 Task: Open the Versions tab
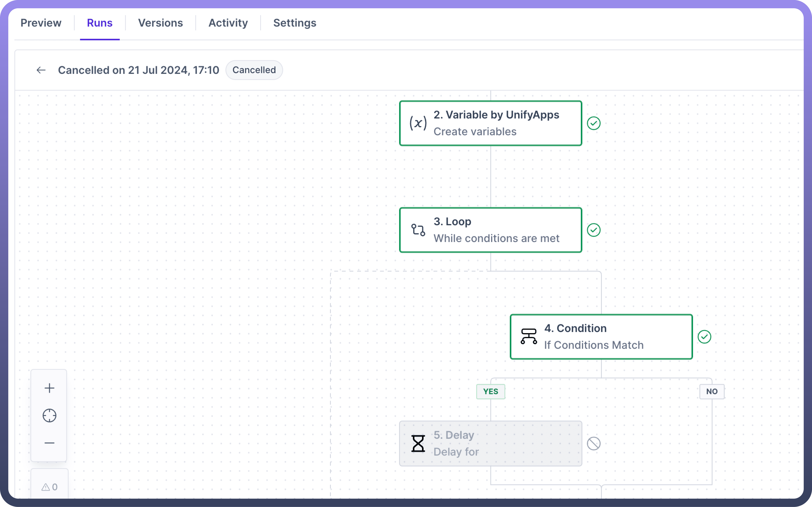coord(160,23)
